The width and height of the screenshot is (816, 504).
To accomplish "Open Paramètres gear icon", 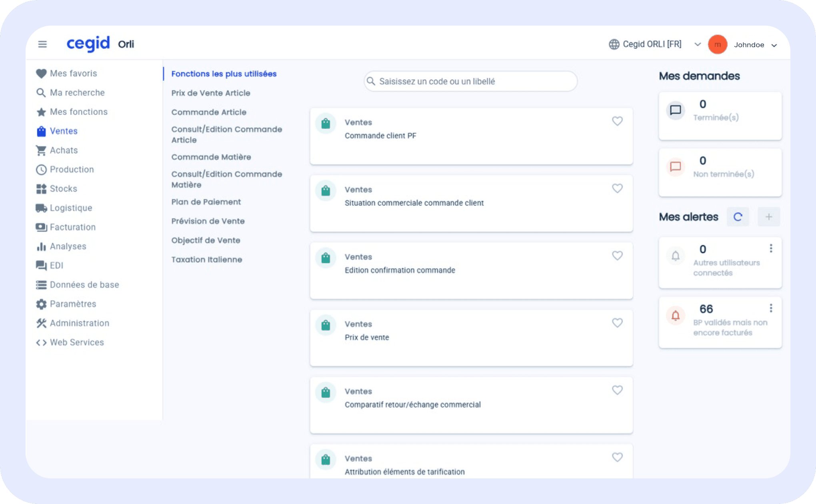I will 41,304.
